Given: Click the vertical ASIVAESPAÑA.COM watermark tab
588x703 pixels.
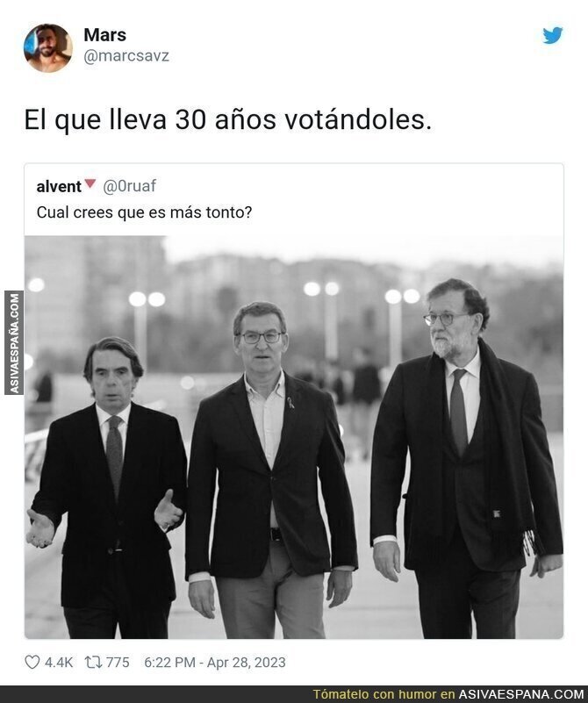Looking at the screenshot, I should [14, 343].
